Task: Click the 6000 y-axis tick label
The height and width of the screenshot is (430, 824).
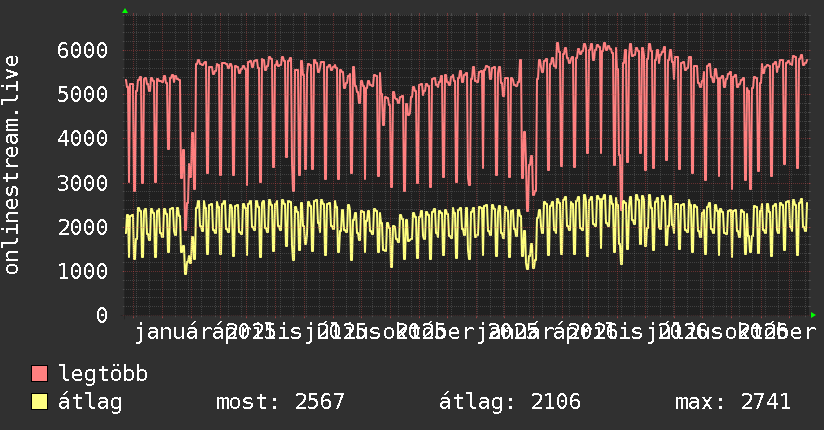Action: tap(83, 50)
